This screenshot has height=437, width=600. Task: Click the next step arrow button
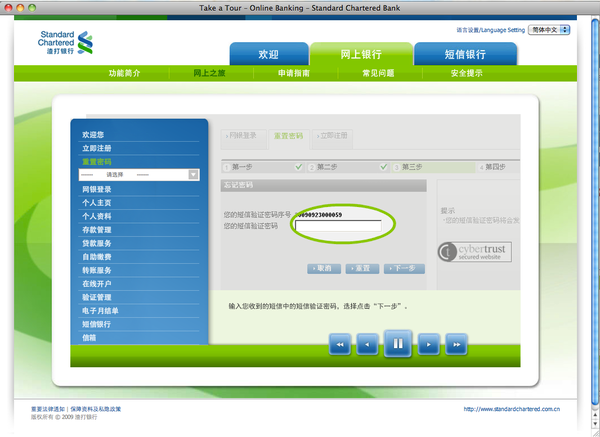click(429, 345)
